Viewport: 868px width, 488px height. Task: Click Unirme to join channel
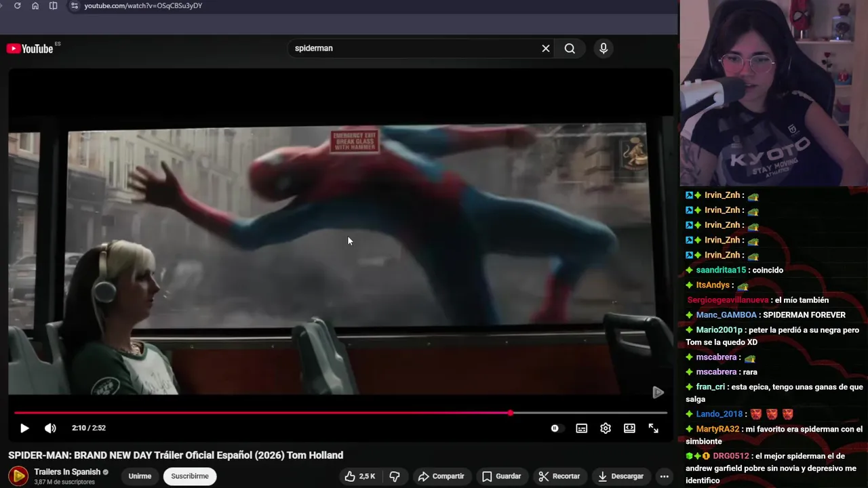pos(140,476)
